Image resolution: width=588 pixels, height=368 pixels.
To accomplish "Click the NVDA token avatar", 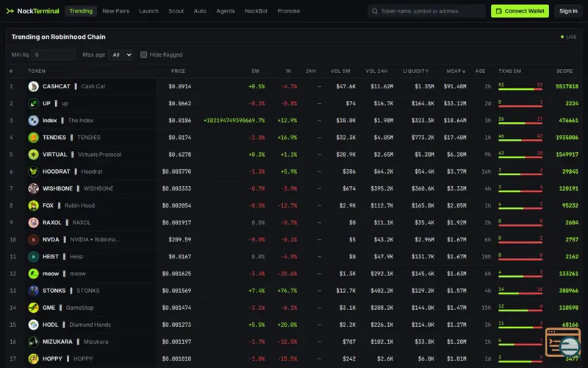I will click(x=33, y=240).
